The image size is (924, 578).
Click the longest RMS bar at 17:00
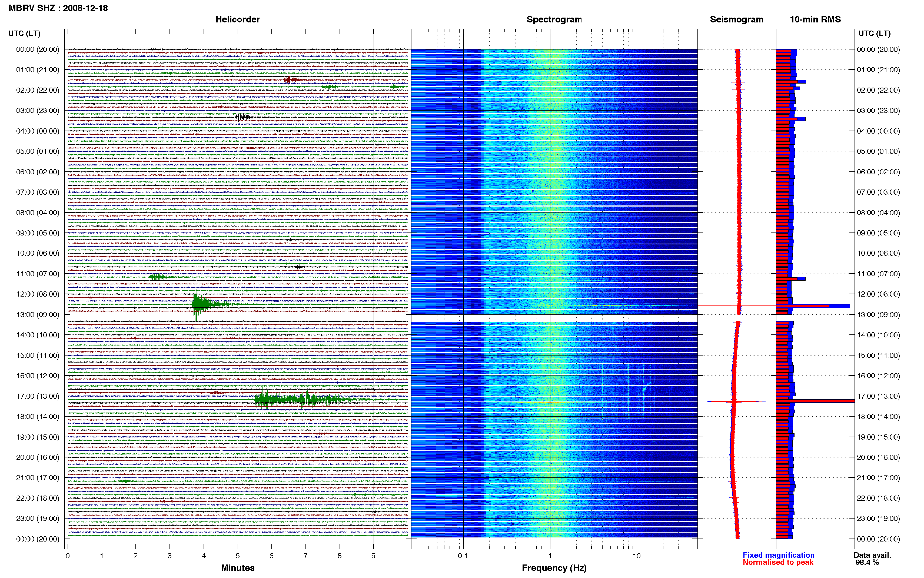(815, 401)
